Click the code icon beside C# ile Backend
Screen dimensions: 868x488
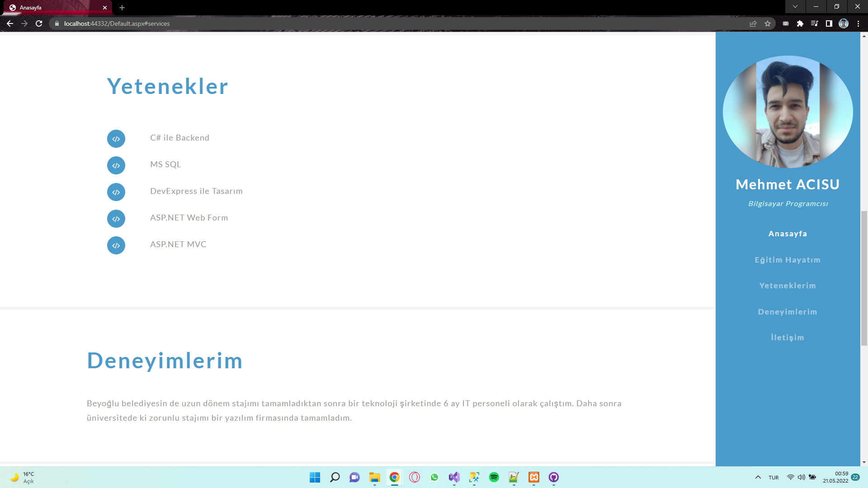tap(116, 139)
